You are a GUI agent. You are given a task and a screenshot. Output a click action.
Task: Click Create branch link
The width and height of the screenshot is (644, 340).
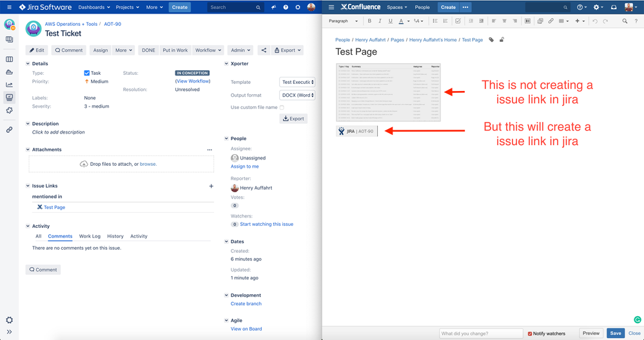click(x=246, y=303)
